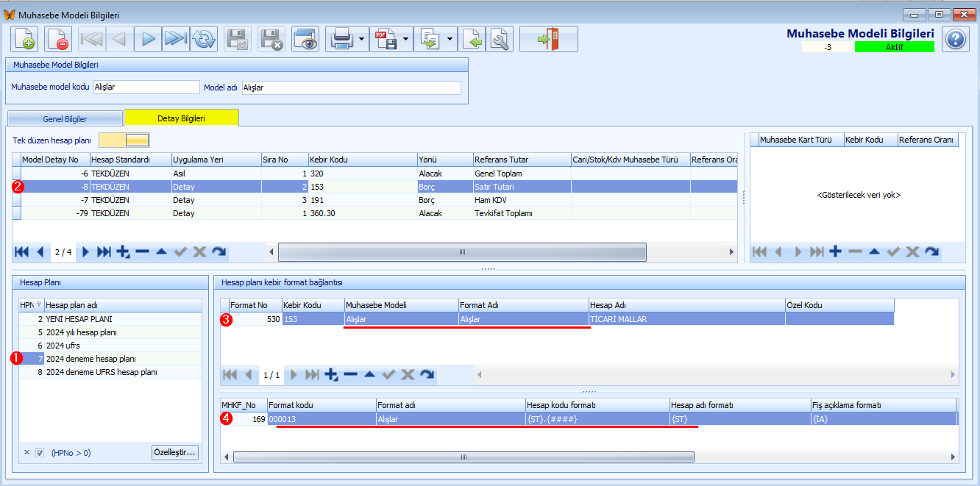This screenshot has width=980, height=486.
Task: Click HPNo column filter icon
Action: point(39,305)
